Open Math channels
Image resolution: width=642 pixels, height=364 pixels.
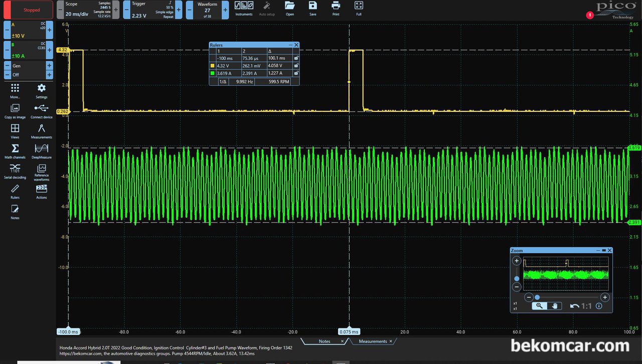(15, 150)
